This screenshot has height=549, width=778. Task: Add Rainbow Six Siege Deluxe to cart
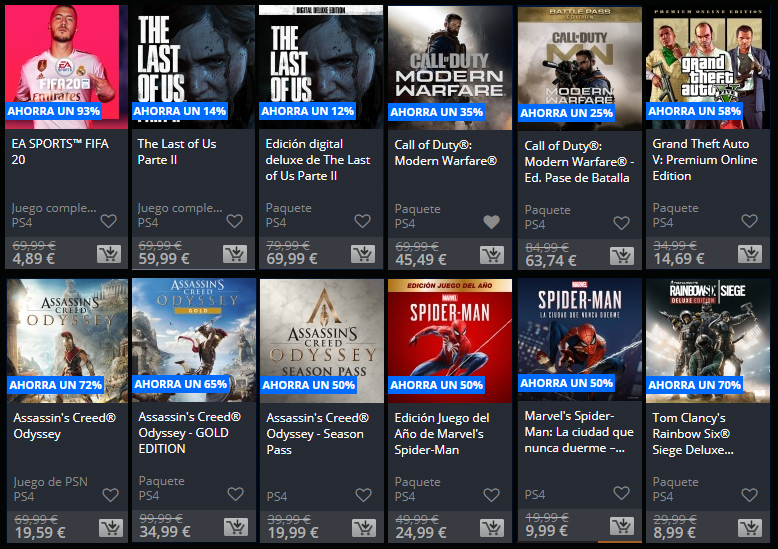click(x=750, y=528)
